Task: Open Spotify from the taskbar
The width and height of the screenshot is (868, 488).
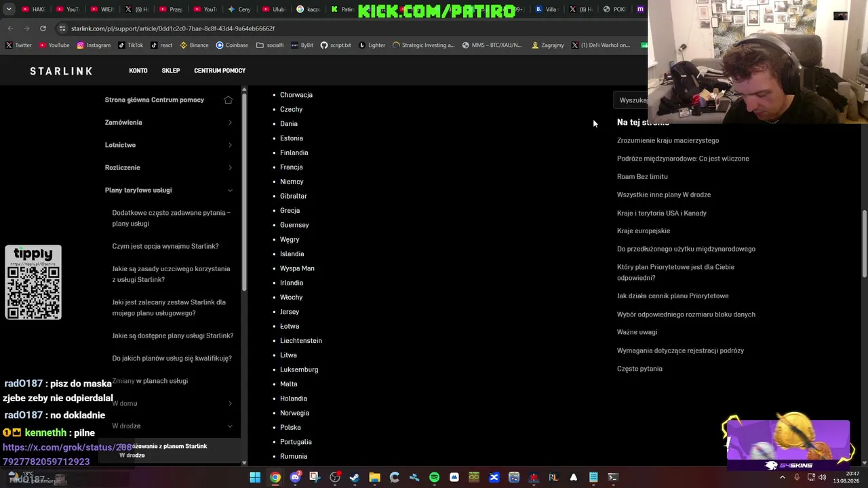Action: [434, 477]
